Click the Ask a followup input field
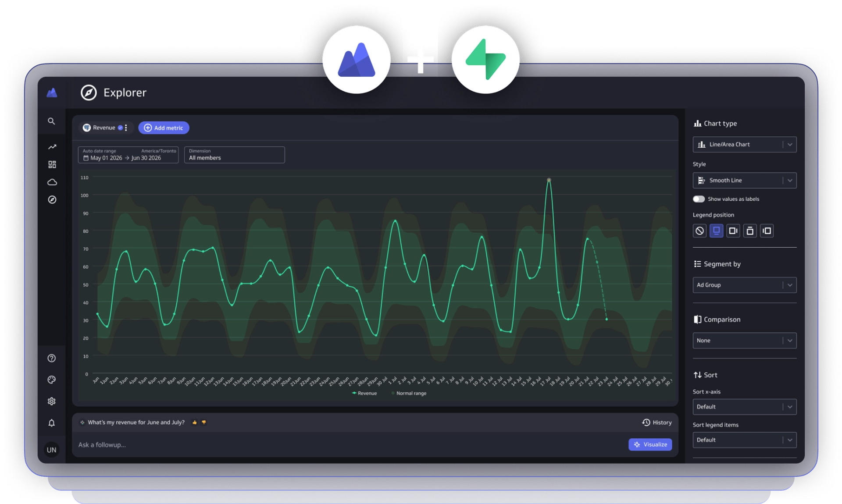This screenshot has height=504, width=842. pyautogui.click(x=351, y=444)
